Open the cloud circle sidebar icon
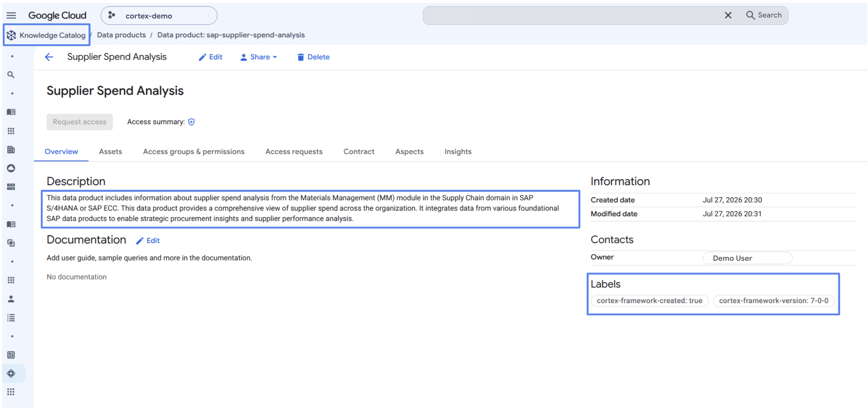Viewport: 868px width, 410px height. [11, 168]
